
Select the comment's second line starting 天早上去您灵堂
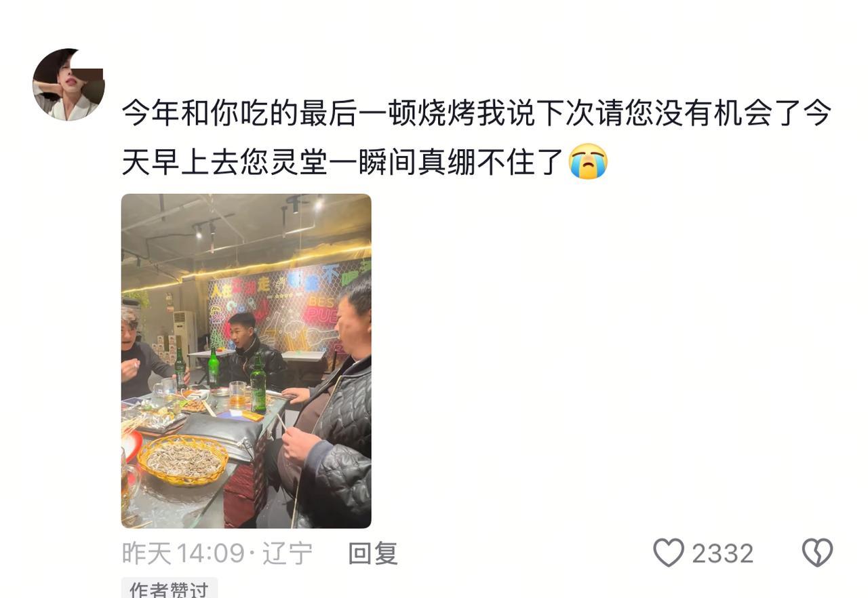[x=343, y=162]
